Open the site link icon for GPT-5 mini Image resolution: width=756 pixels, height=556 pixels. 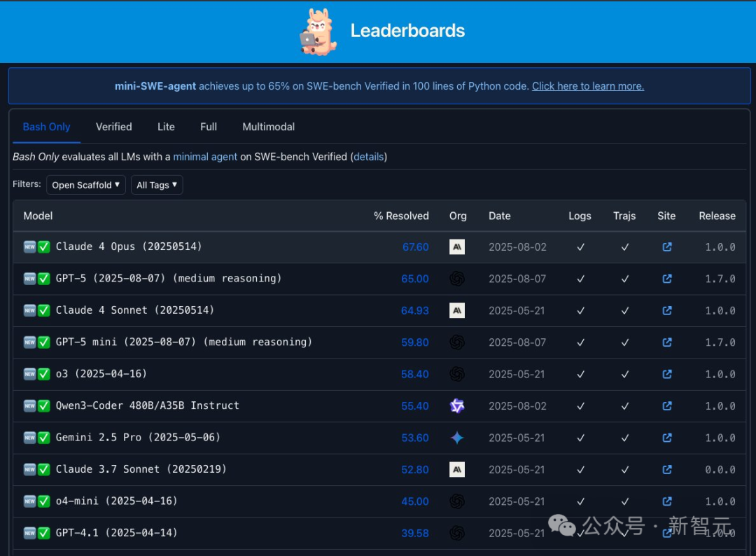(667, 342)
